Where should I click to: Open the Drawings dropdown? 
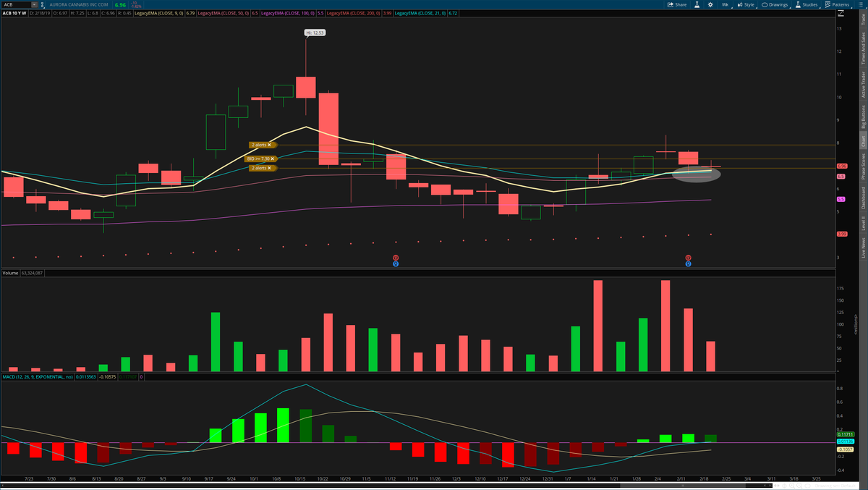(x=775, y=4)
